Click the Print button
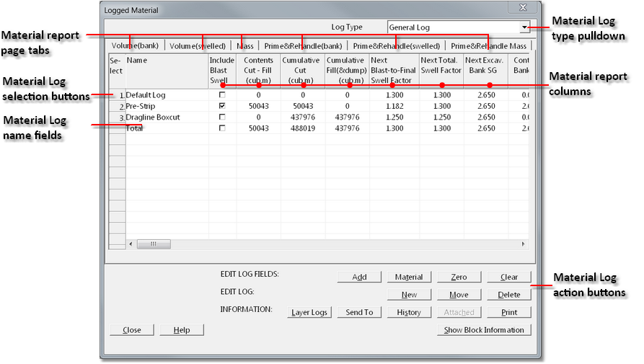 (509, 312)
